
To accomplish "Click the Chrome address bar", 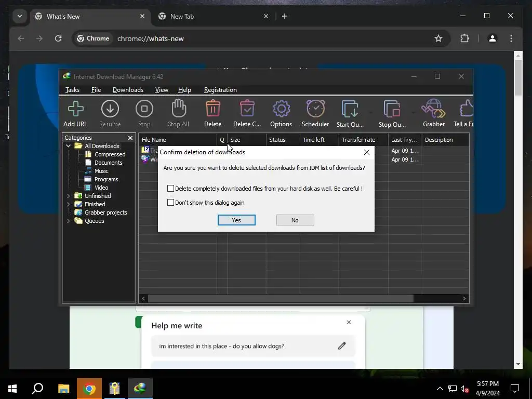I will pyautogui.click(x=261, y=38).
